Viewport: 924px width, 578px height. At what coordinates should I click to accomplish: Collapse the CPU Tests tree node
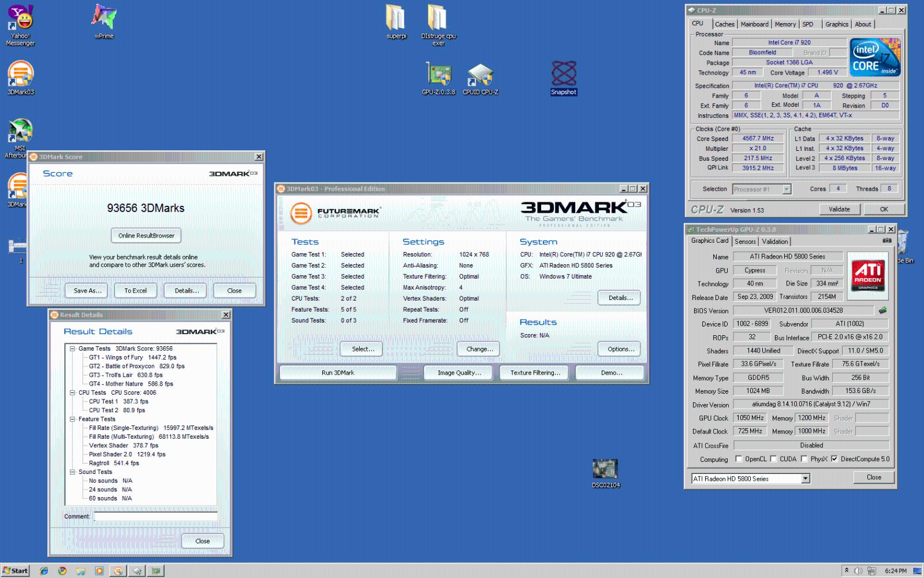[73, 392]
